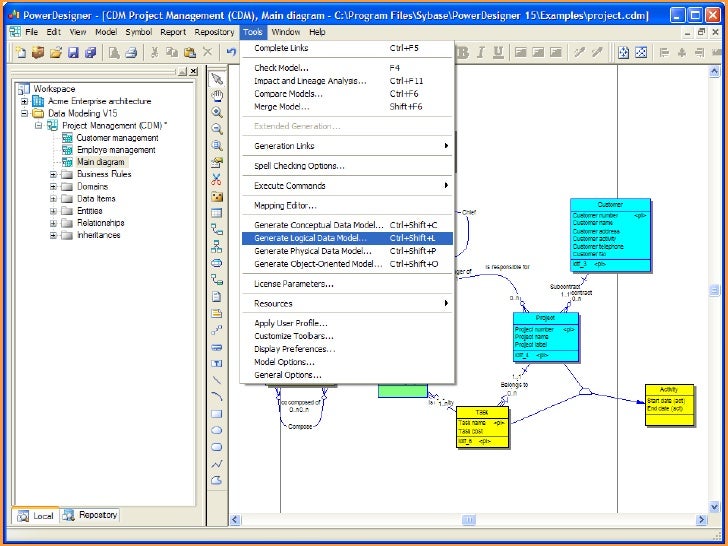Select the Inheritance tool in palette
The width and height of the screenshot is (728, 546).
(x=217, y=247)
